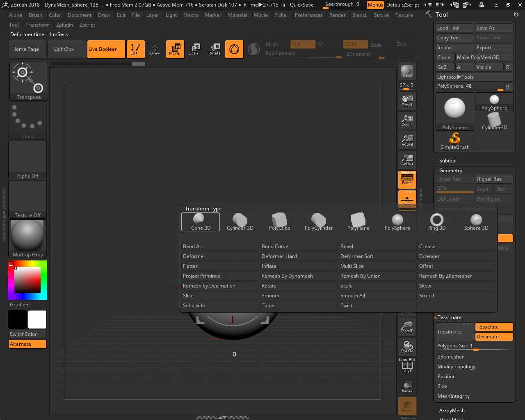Expand the Subtool palette section
The width and height of the screenshot is (525, 420).
(447, 161)
